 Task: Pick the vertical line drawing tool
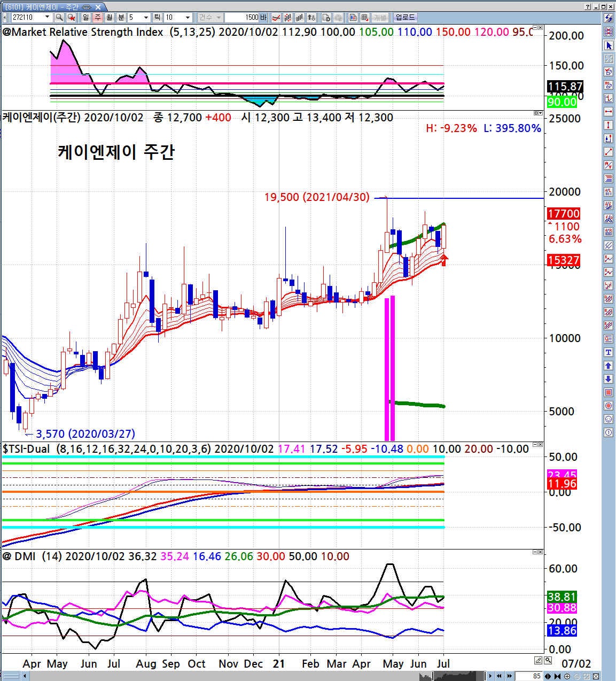click(x=609, y=125)
